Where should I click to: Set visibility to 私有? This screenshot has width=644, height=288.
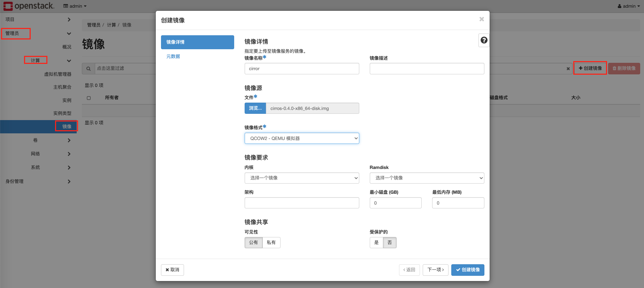click(x=271, y=243)
